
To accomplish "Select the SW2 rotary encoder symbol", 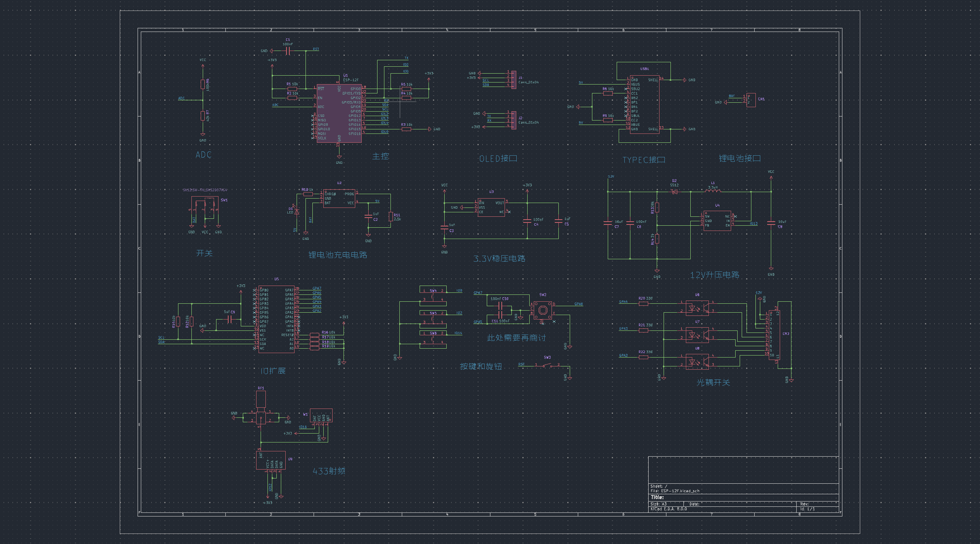I will click(543, 311).
